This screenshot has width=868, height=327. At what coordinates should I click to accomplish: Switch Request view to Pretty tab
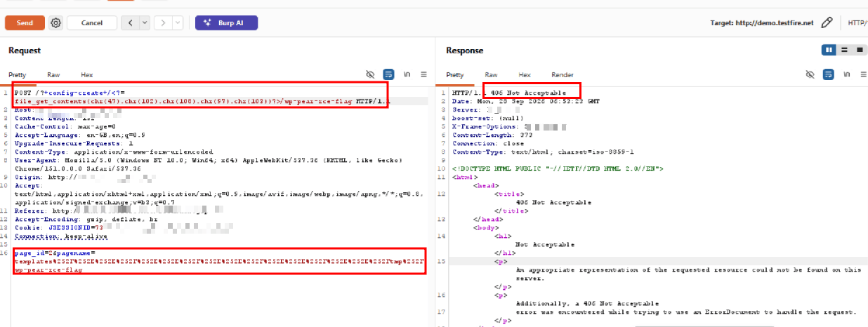(17, 74)
